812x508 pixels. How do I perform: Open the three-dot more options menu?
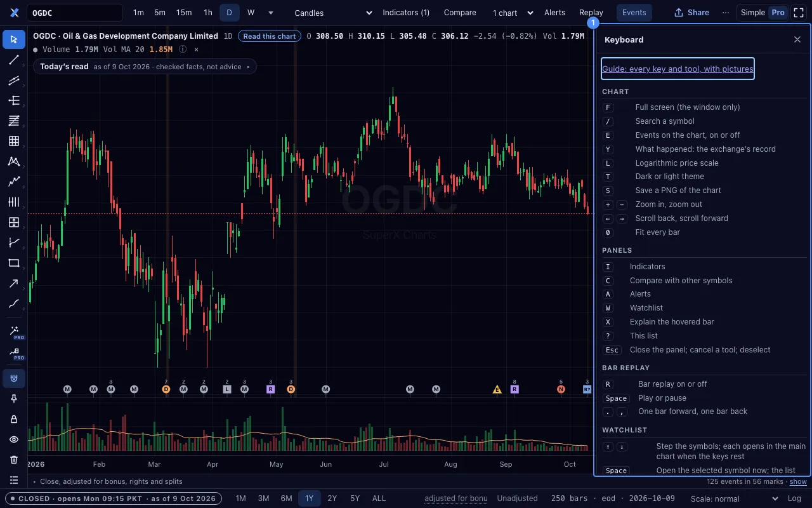725,13
